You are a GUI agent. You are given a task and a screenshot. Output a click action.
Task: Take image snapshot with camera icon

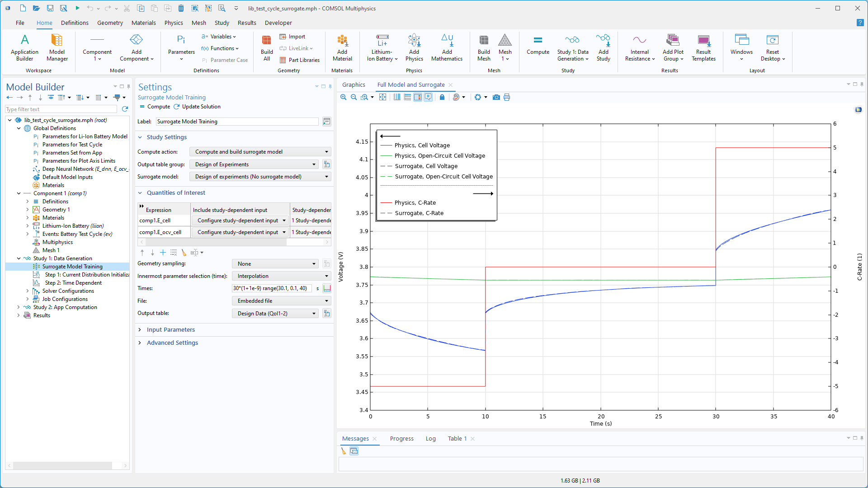[x=496, y=97]
